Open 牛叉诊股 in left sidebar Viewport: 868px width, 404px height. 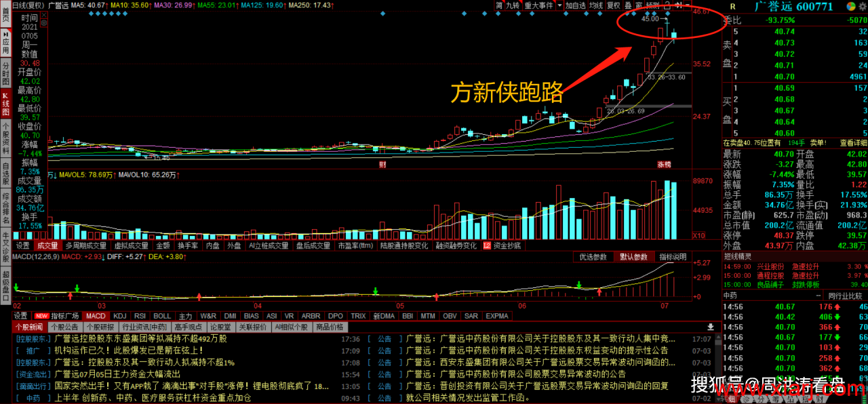coord(5,246)
